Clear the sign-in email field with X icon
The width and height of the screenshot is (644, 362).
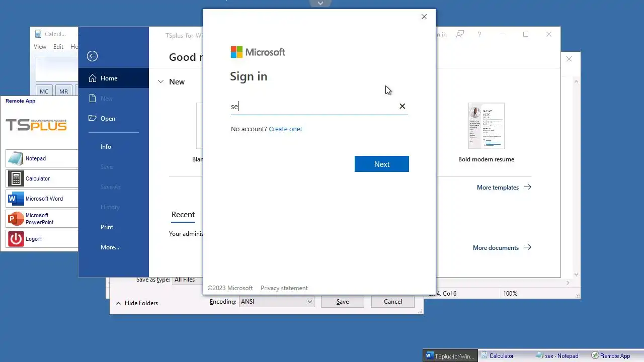[x=402, y=106]
